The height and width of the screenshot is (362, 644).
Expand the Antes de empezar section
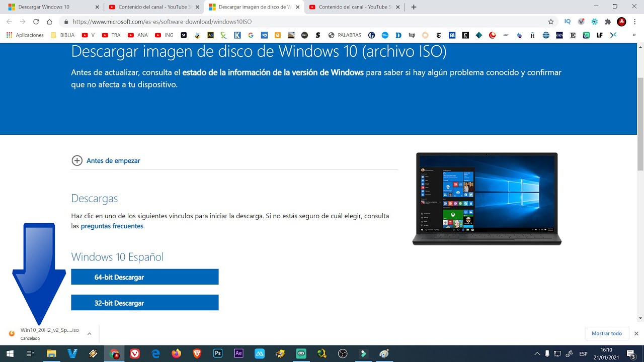point(106,160)
